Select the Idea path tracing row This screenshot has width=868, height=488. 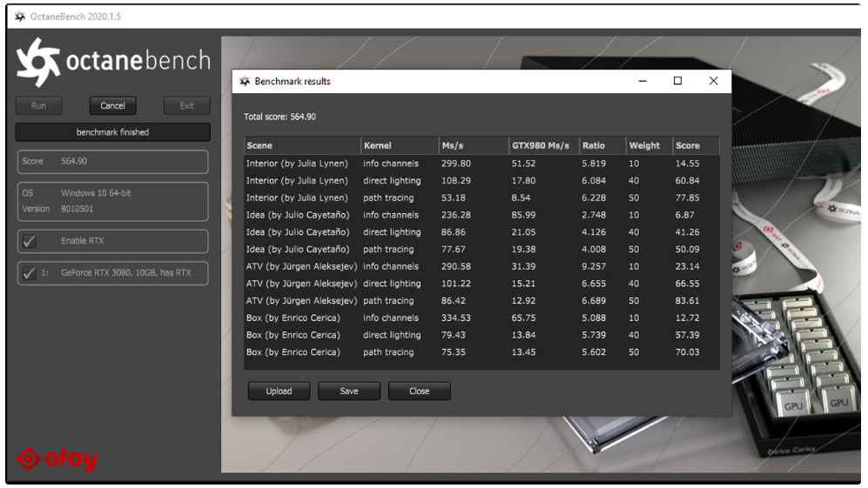(x=481, y=250)
